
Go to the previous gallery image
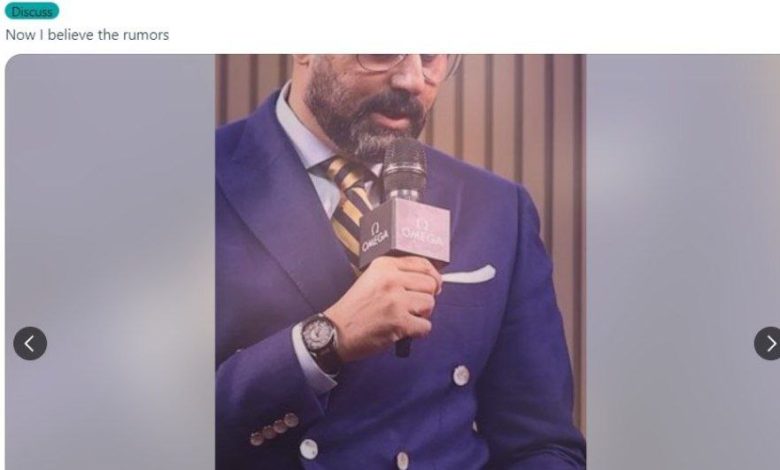pyautogui.click(x=30, y=343)
